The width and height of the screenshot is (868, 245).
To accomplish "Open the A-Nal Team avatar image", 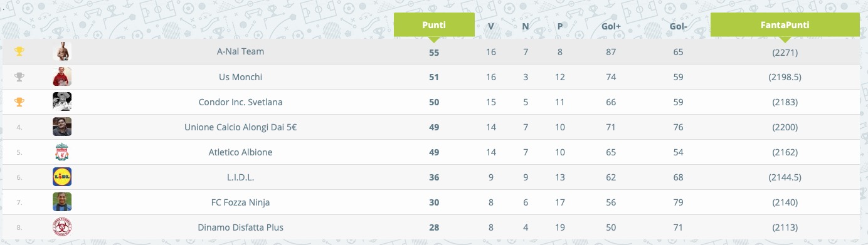I will (62, 51).
